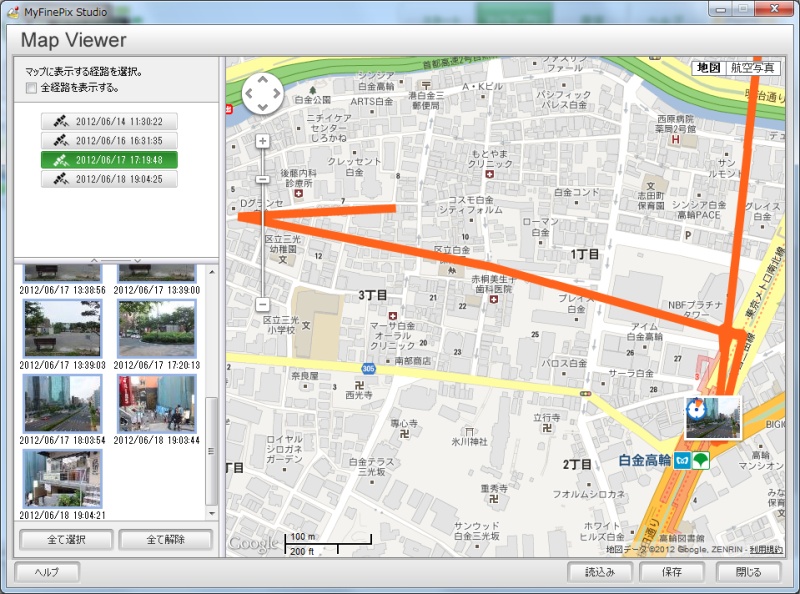Enable the 全経路を表示する checkbox

click(x=28, y=90)
